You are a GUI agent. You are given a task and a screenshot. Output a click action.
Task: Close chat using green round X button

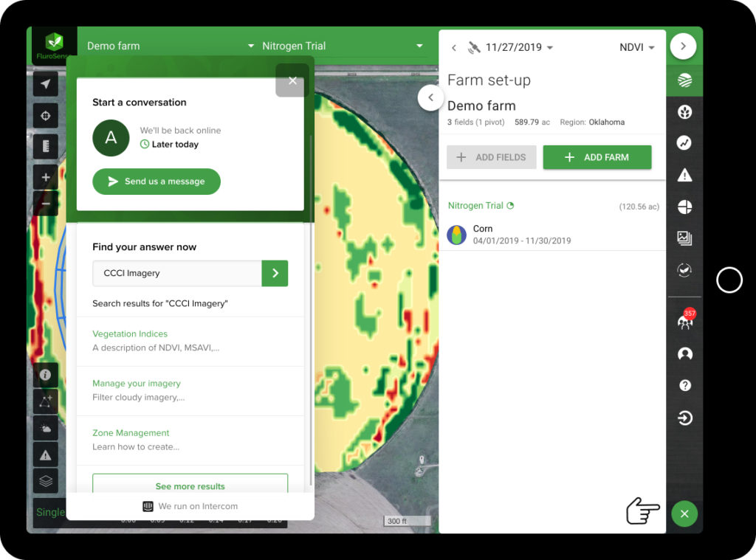click(x=684, y=514)
